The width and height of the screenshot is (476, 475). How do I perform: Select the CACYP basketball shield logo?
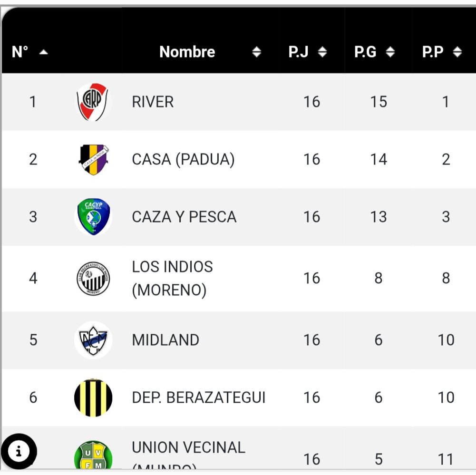pos(93,217)
